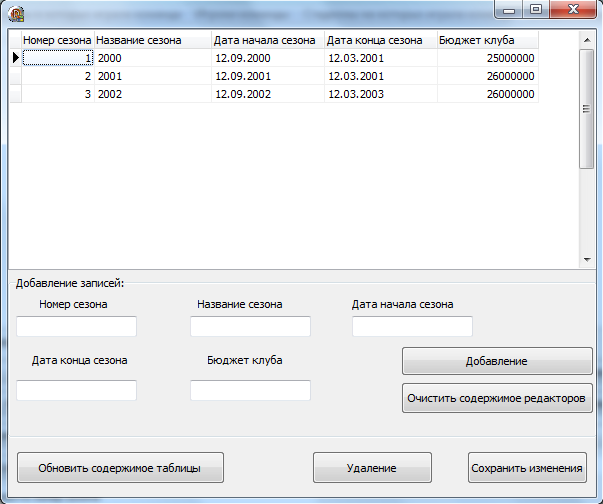The width and height of the screenshot is (603, 504).
Task: Click start date cell 12.09.2001
Action: point(268,76)
